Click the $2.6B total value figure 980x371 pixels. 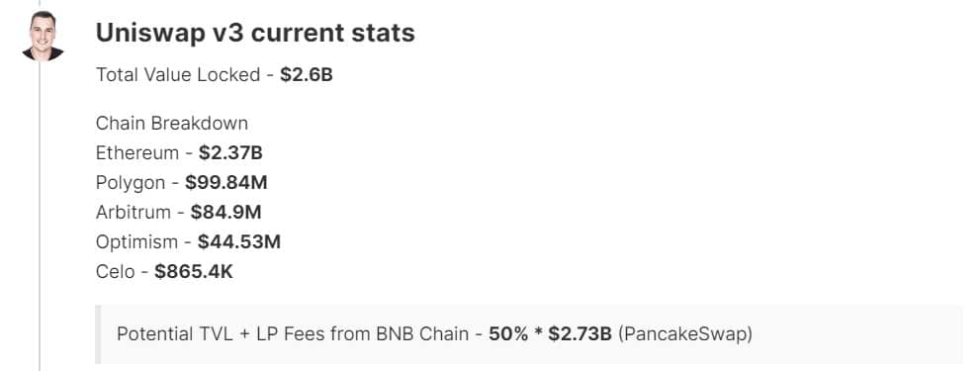pyautogui.click(x=307, y=75)
